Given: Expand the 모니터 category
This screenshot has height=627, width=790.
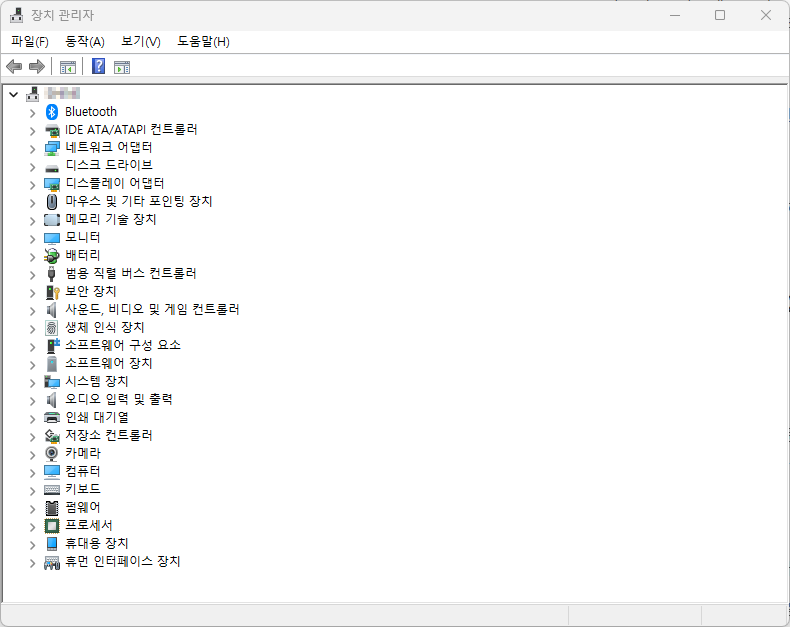Looking at the screenshot, I should click(x=32, y=238).
